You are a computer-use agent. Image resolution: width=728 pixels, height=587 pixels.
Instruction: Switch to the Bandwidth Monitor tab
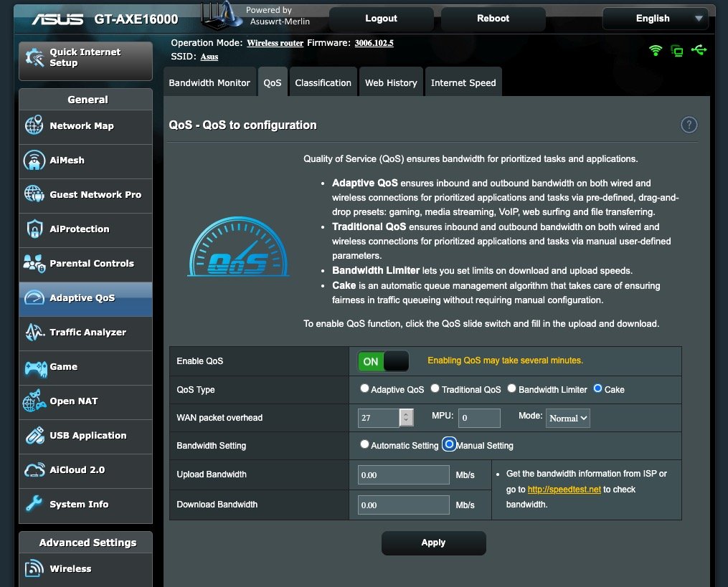tap(209, 82)
